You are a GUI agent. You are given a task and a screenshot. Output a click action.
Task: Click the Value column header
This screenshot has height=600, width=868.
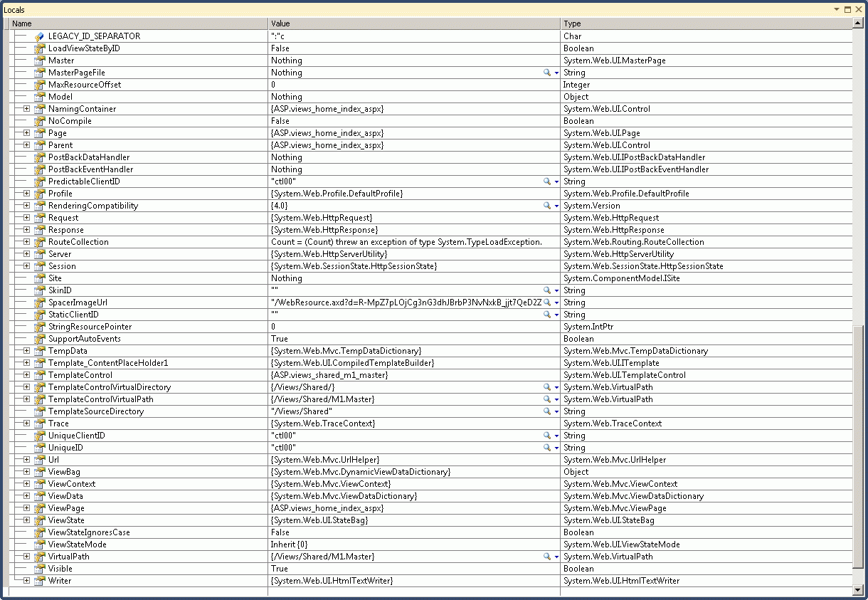coord(414,23)
